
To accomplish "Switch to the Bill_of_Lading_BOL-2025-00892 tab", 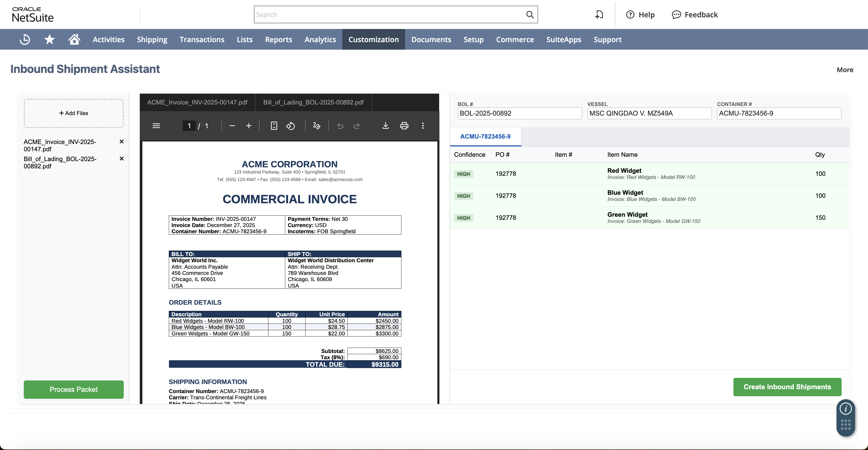I will (314, 102).
